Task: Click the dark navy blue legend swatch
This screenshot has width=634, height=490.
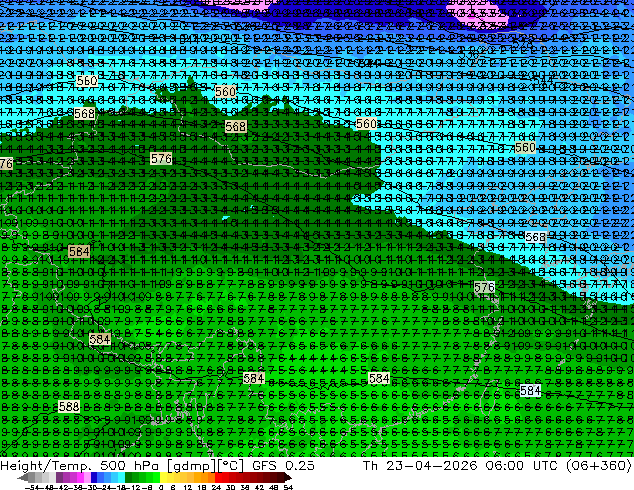Action: (94, 477)
